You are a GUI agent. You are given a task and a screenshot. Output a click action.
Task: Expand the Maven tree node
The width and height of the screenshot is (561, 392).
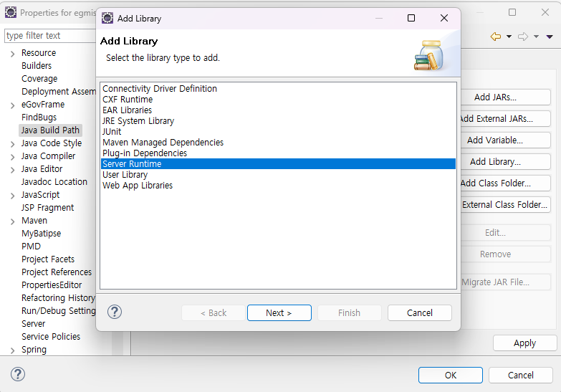(x=12, y=221)
